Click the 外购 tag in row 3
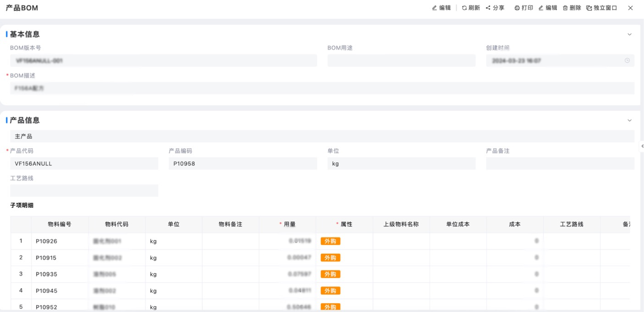Viewport: 644px width, 312px height. pos(330,274)
